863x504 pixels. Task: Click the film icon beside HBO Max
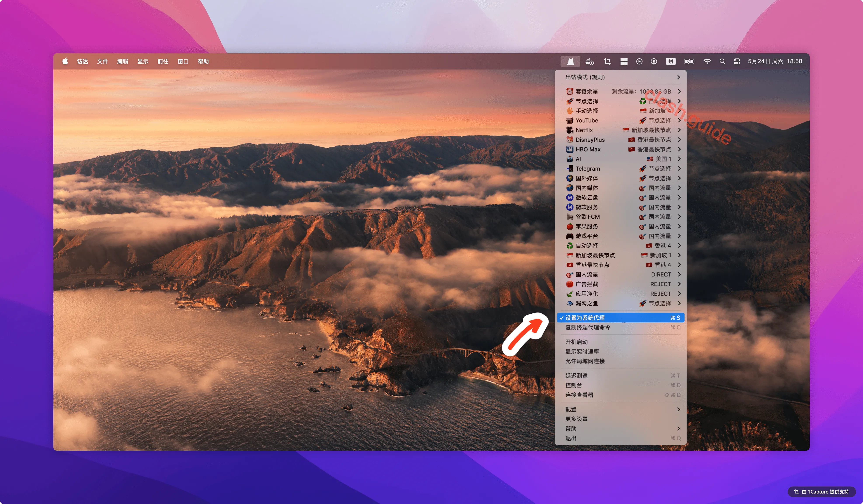pyautogui.click(x=570, y=149)
